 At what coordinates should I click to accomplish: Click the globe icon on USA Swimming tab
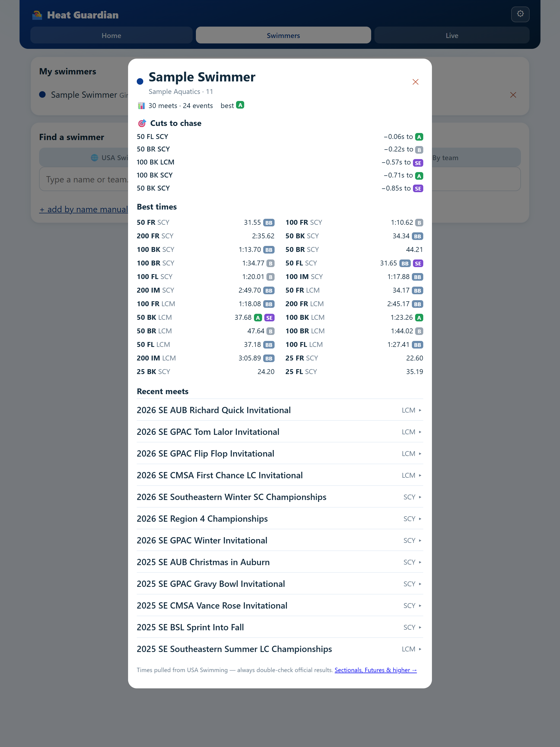(94, 158)
